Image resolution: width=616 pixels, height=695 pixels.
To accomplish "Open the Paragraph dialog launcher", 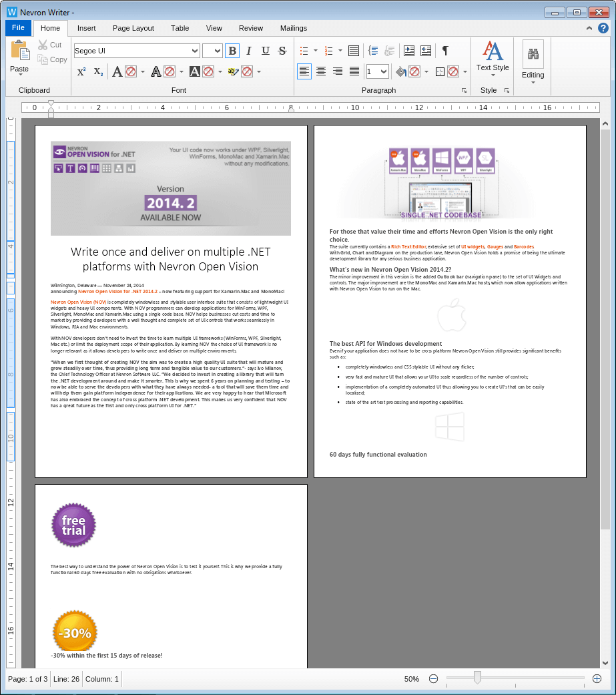I will tap(465, 90).
